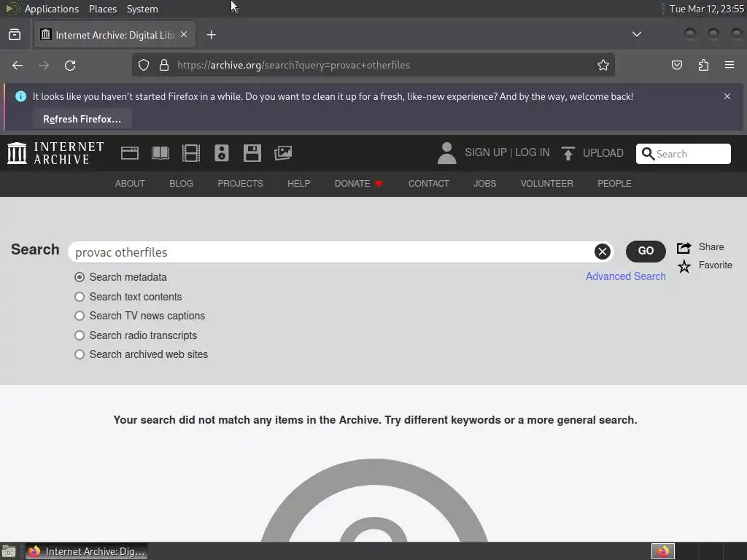Bookmark this page with the star icon
The image size is (747, 560).
(603, 65)
